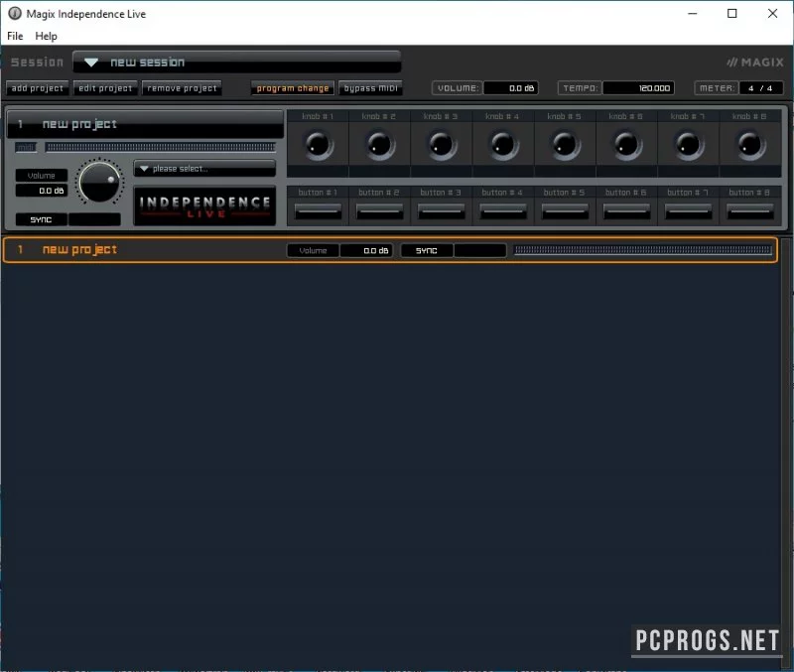
Task: Click knob # 3
Action: pyautogui.click(x=442, y=144)
